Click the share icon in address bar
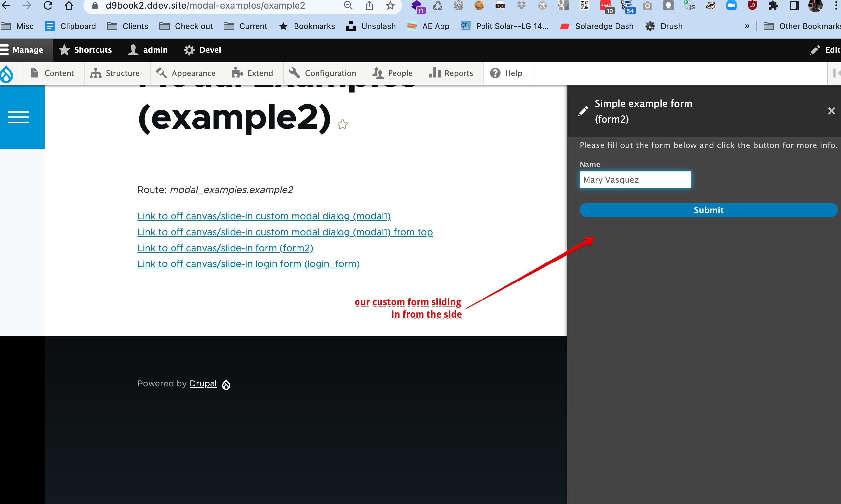Image resolution: width=841 pixels, height=504 pixels. (369, 5)
